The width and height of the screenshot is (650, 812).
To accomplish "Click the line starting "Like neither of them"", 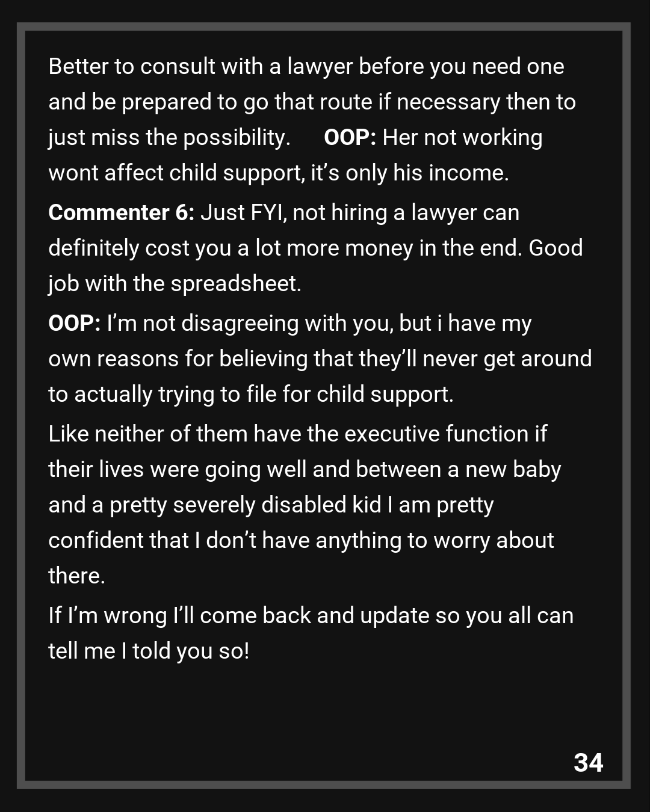I will 297,434.
